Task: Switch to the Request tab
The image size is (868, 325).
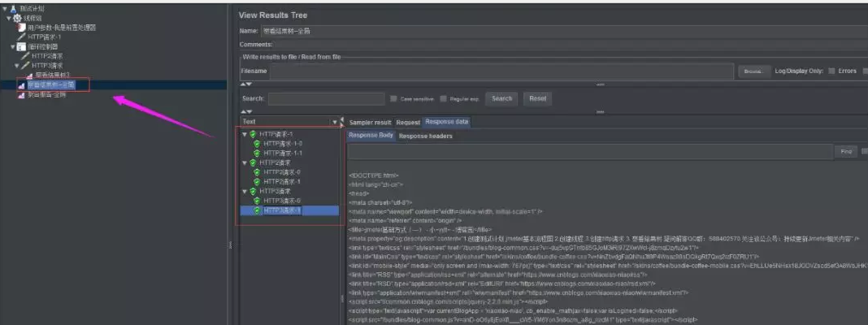Action: [408, 123]
